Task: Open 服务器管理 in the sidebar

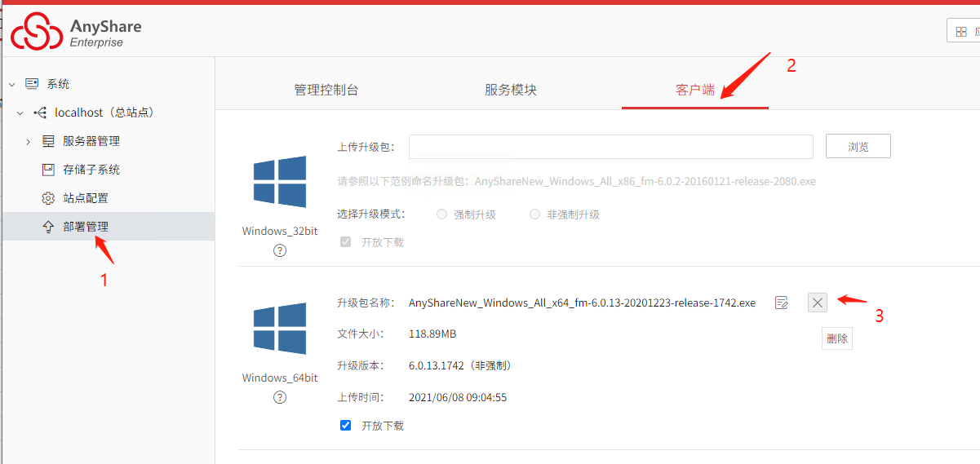Action: pyautogui.click(x=91, y=141)
